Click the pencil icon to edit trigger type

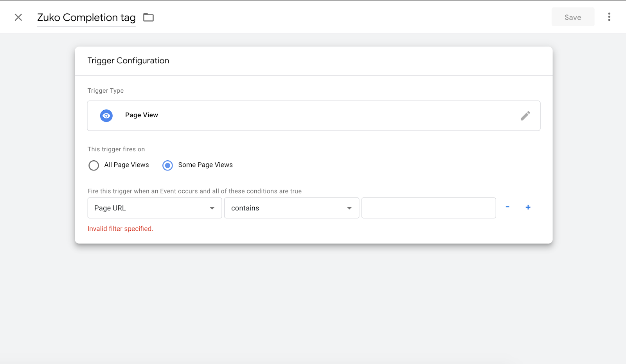pyautogui.click(x=525, y=116)
